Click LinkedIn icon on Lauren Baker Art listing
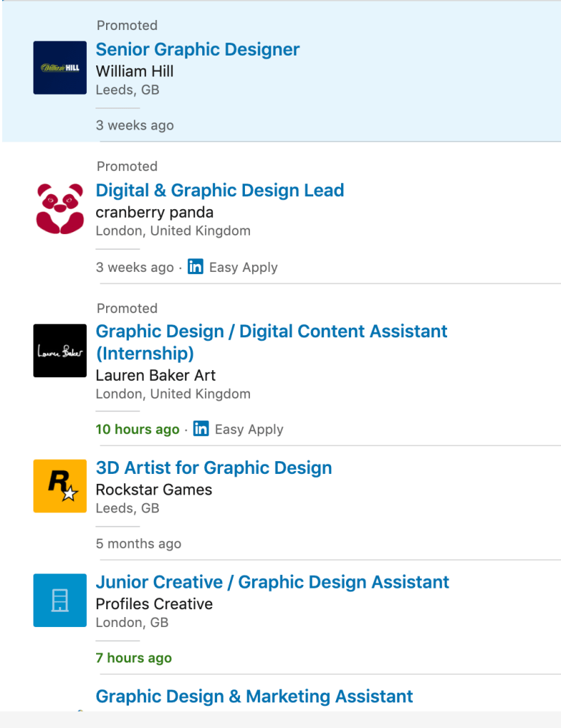This screenshot has width=561, height=728. click(201, 429)
